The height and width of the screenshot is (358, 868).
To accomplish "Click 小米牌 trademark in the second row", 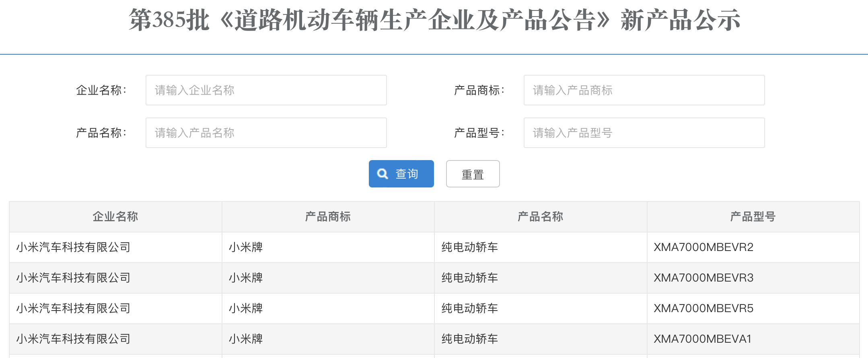I will click(x=246, y=278).
